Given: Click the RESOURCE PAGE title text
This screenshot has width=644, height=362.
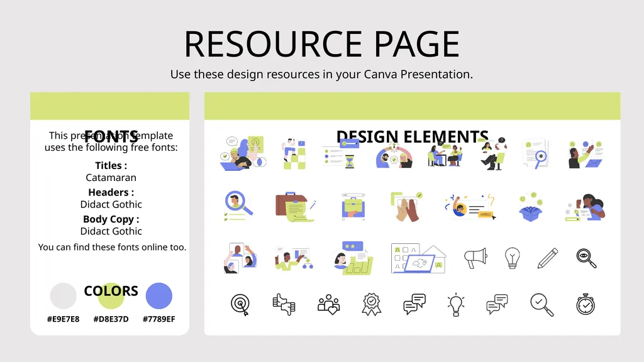Looking at the screenshot, I should [x=321, y=44].
